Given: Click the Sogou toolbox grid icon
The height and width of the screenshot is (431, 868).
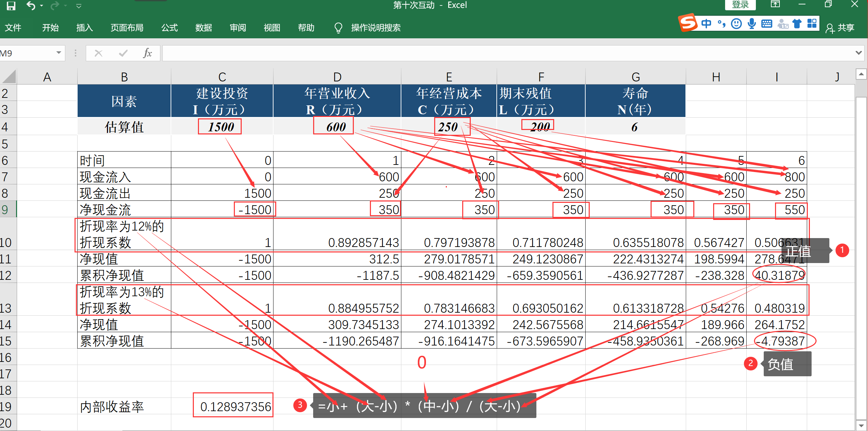Looking at the screenshot, I should pyautogui.click(x=812, y=24).
